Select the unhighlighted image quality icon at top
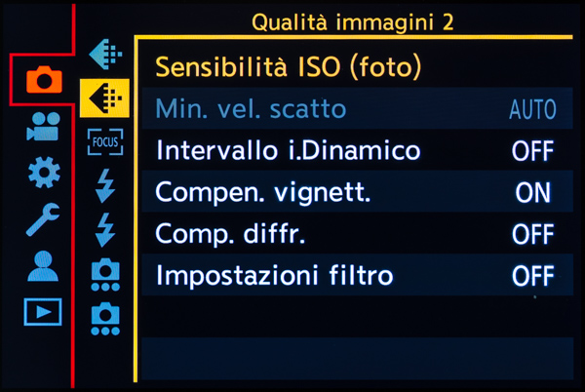 coord(104,54)
